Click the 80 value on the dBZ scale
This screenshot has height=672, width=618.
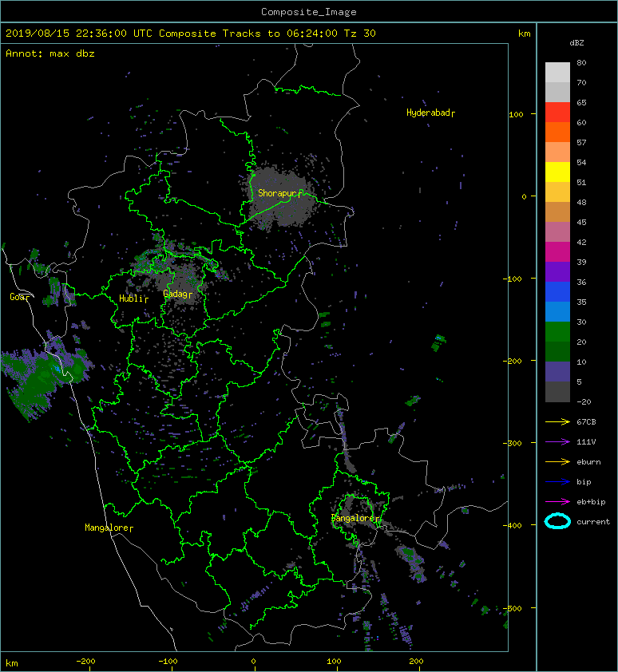pos(581,62)
